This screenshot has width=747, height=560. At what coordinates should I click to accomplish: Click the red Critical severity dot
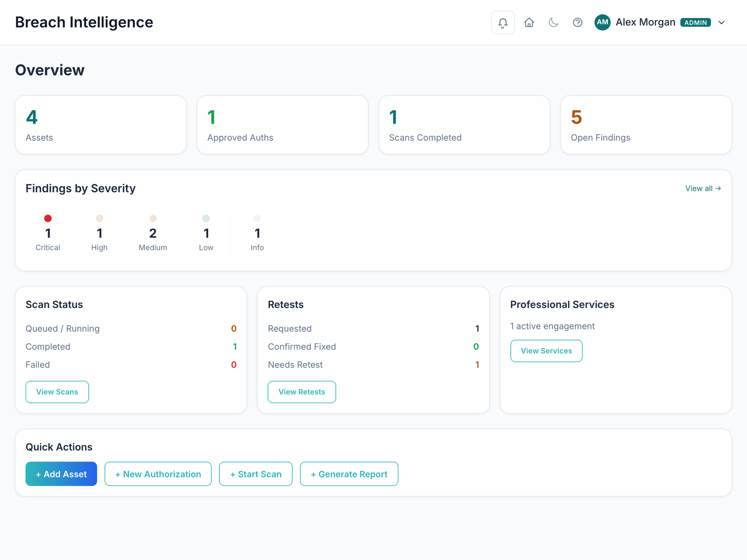[48, 218]
